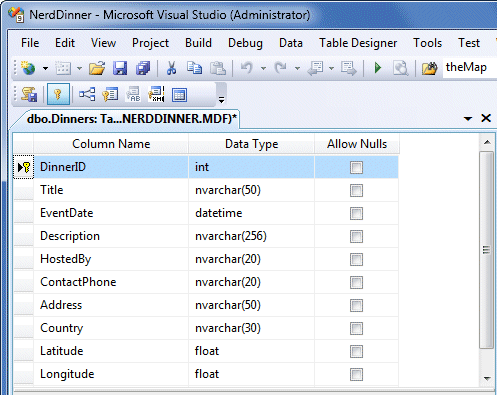Toggle Allow Nulls for Description
This screenshot has width=497, height=395.
pyautogui.click(x=356, y=236)
